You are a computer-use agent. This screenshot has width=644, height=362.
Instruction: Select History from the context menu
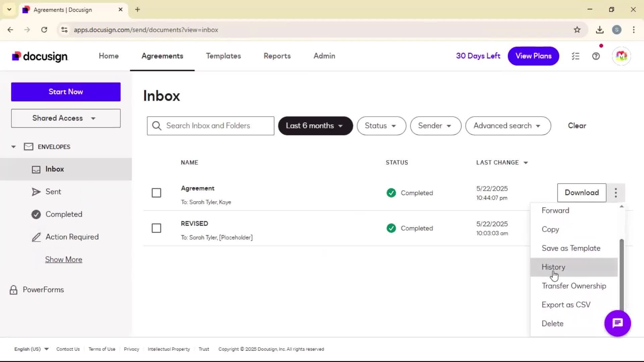[574, 267]
